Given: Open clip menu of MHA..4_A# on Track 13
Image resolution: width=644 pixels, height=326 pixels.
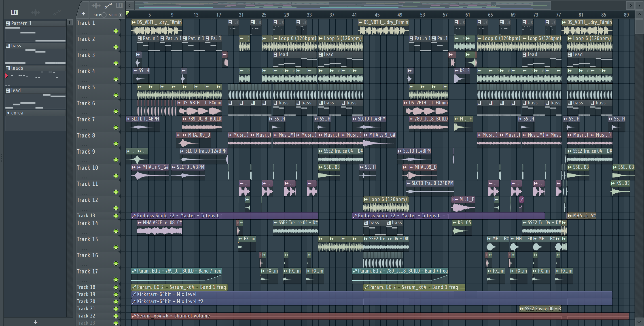Looking at the screenshot, I should 570,216.
